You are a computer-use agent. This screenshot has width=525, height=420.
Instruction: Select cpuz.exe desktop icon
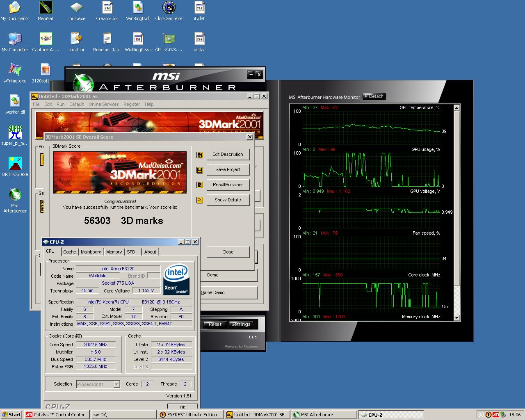point(76,11)
